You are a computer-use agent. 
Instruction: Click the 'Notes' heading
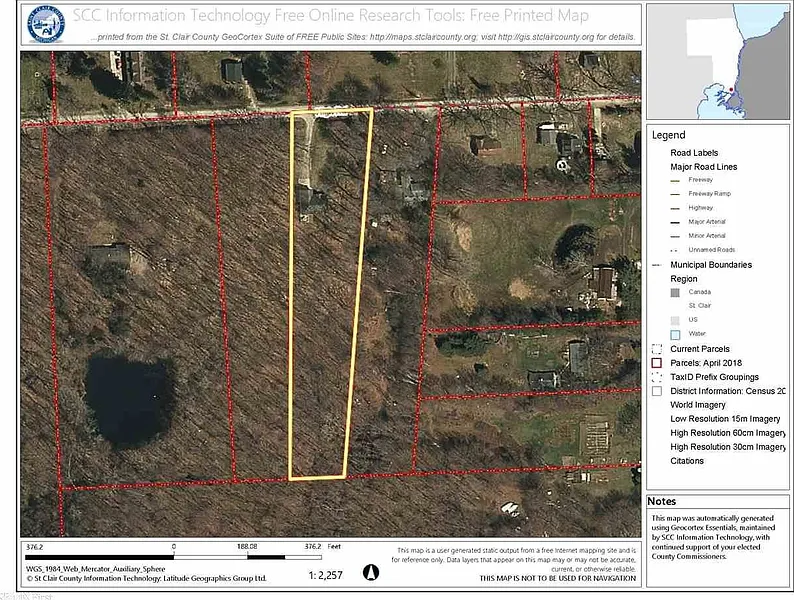tap(661, 501)
